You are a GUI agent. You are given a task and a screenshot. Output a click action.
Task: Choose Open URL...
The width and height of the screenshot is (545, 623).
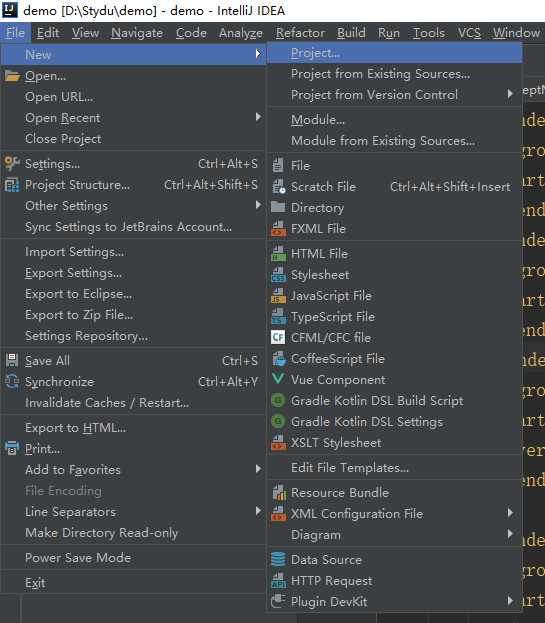[x=133, y=97]
